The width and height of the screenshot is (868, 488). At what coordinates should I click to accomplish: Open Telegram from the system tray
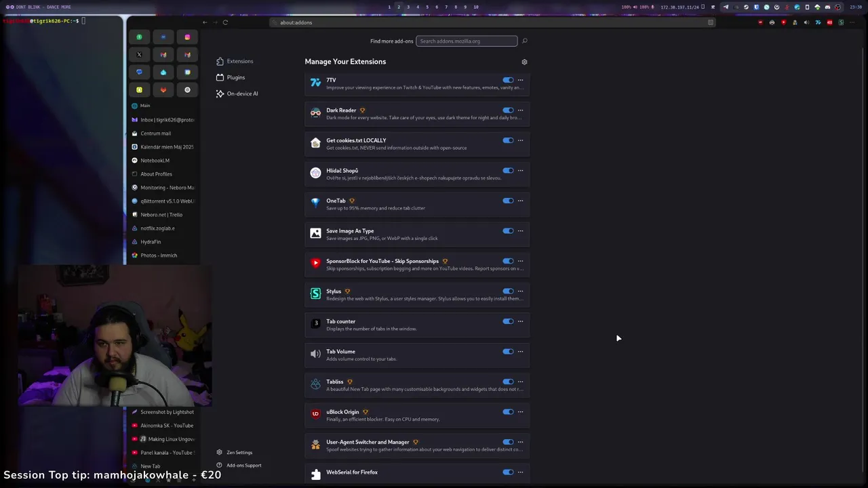(726, 7)
